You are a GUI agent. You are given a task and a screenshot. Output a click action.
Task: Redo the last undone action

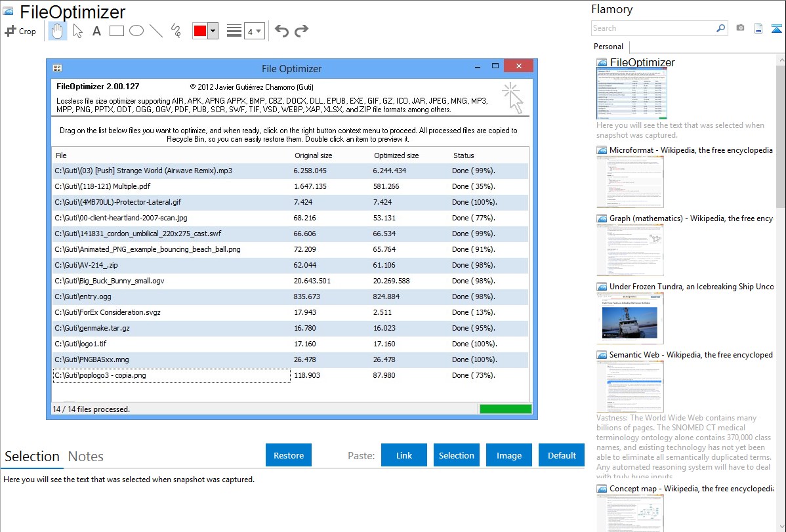click(x=301, y=31)
